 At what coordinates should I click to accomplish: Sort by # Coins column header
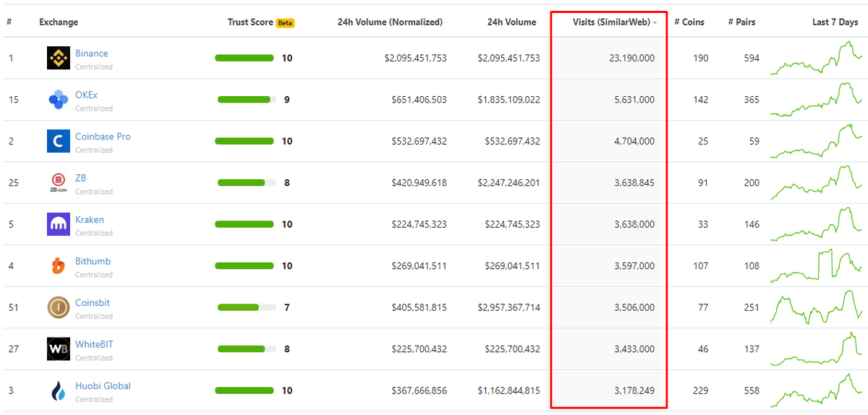689,22
